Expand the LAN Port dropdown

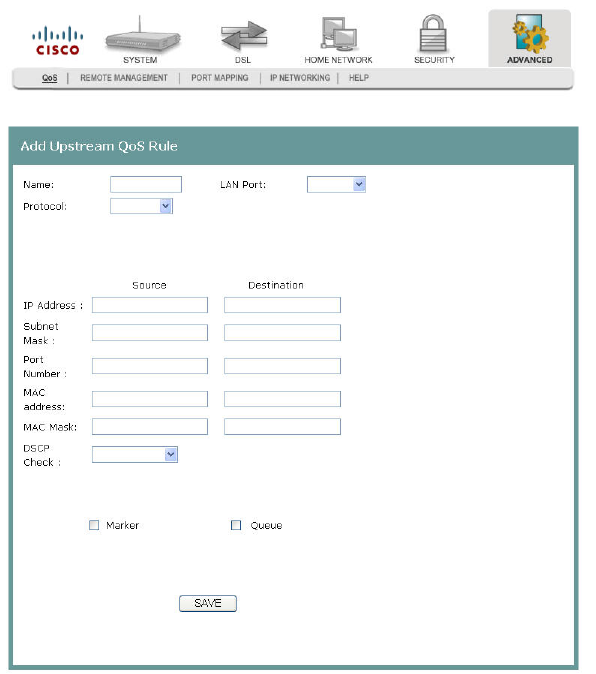click(x=336, y=184)
